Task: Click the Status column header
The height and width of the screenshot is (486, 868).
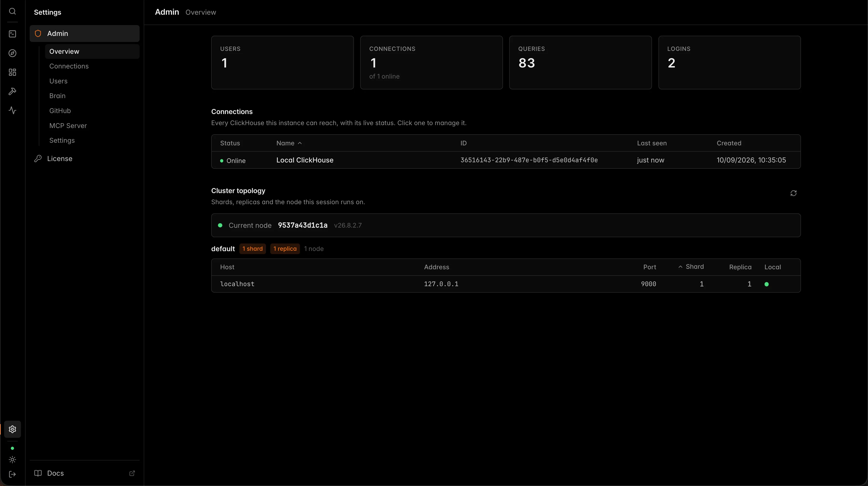Action: click(230, 143)
